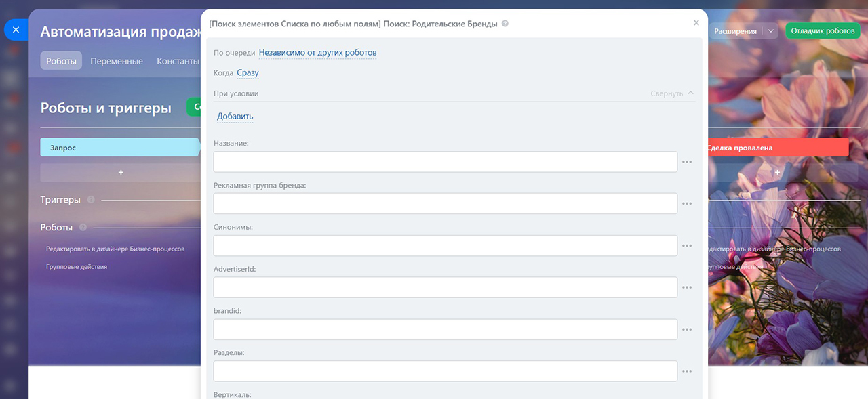Switch to the Переменные tab
The height and width of the screenshot is (399, 868).
tap(117, 61)
